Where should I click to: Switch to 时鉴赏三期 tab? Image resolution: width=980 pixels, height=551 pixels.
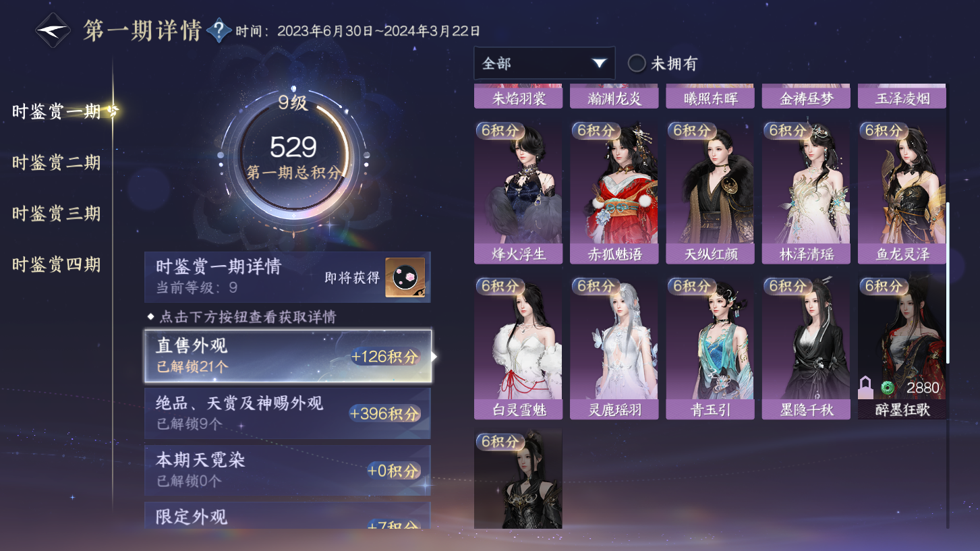coord(56,214)
